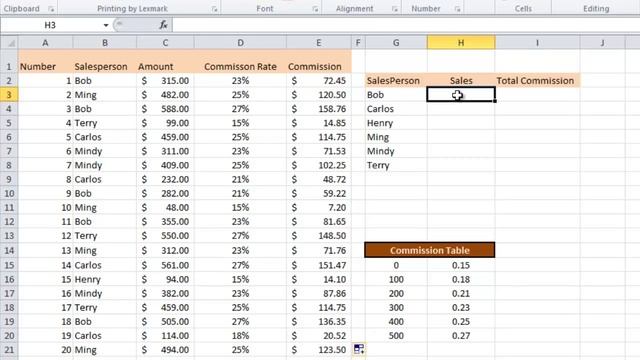Click commission table threshold 100
This screenshot has height=360, width=640.
[x=396, y=280]
